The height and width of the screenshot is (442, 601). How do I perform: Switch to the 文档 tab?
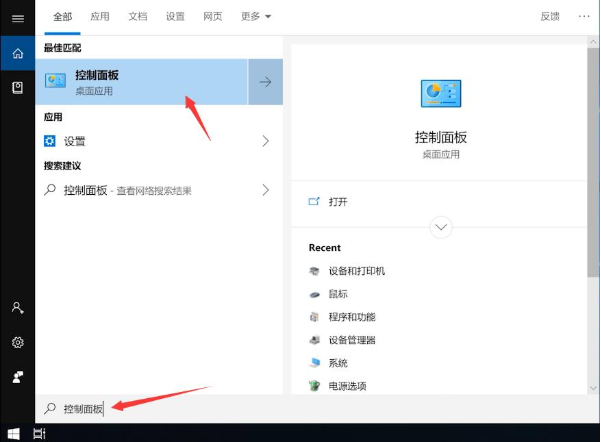point(138,16)
